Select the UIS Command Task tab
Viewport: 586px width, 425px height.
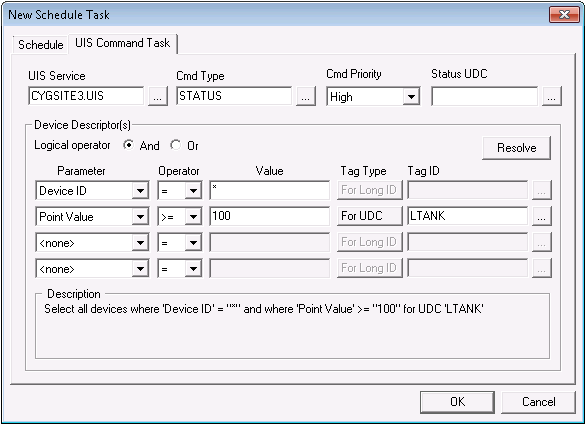point(123,43)
